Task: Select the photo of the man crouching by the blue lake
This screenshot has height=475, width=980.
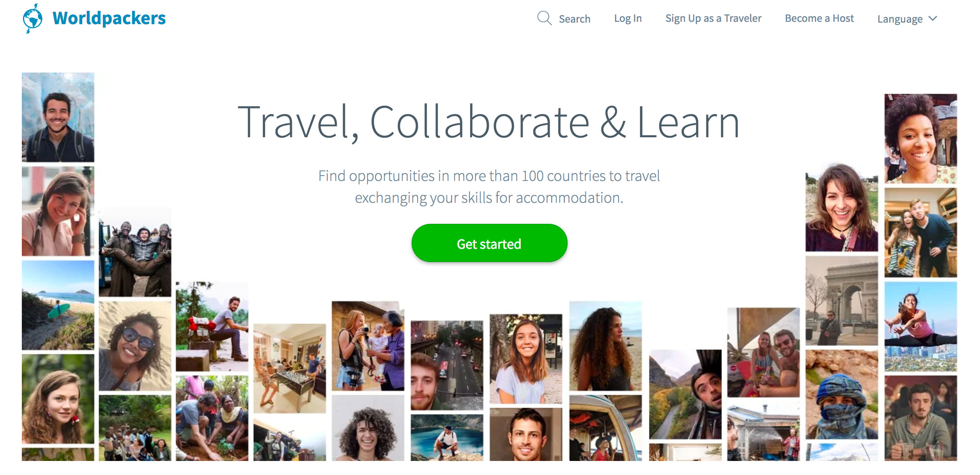Action: point(447,438)
